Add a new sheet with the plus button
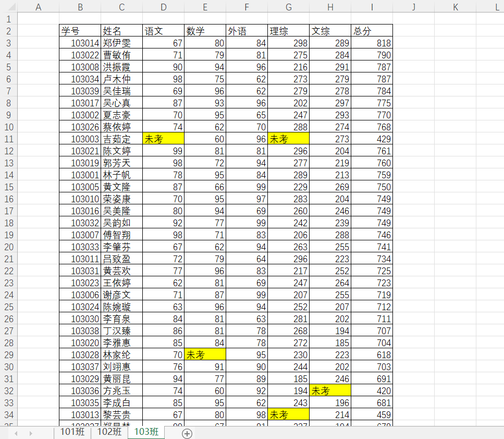The height and width of the screenshot is (439, 504). (x=187, y=433)
